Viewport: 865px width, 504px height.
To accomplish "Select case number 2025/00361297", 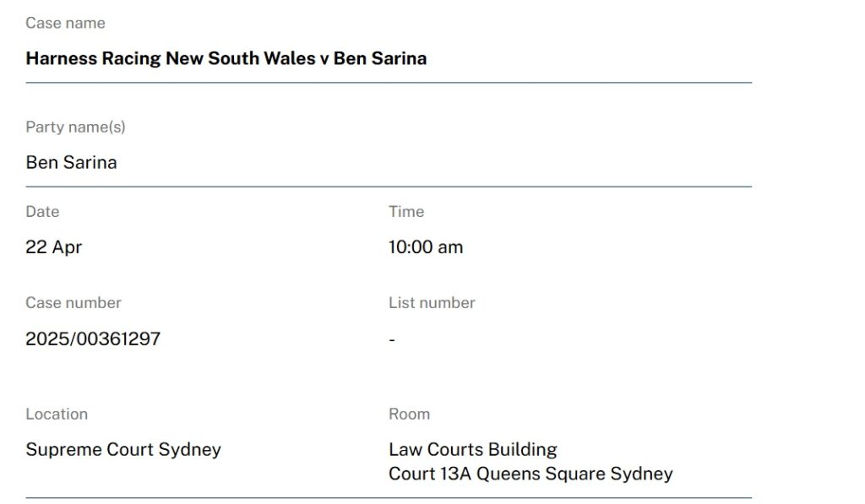I will point(93,339).
